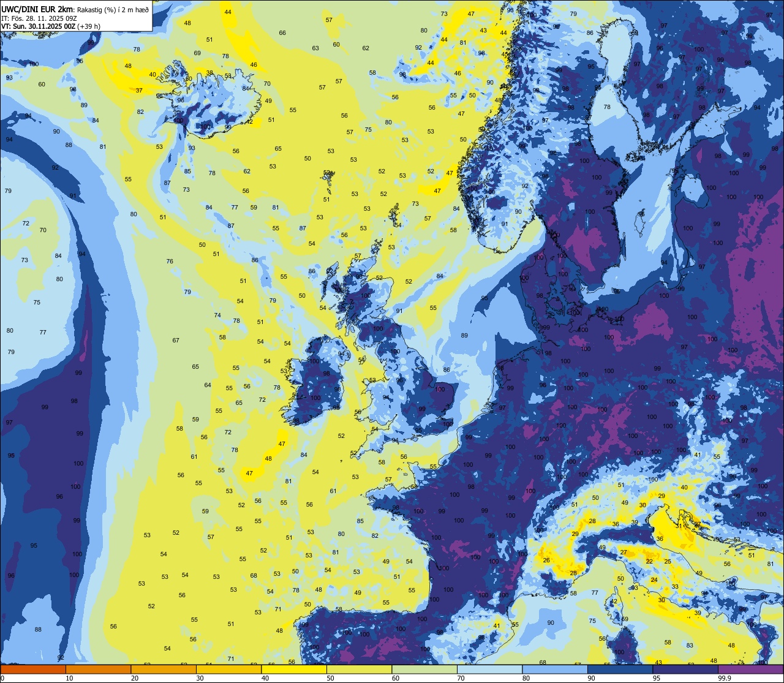This screenshot has width=784, height=683.
Task: Click the humidity value '24' over Italy
Action: (x=654, y=579)
